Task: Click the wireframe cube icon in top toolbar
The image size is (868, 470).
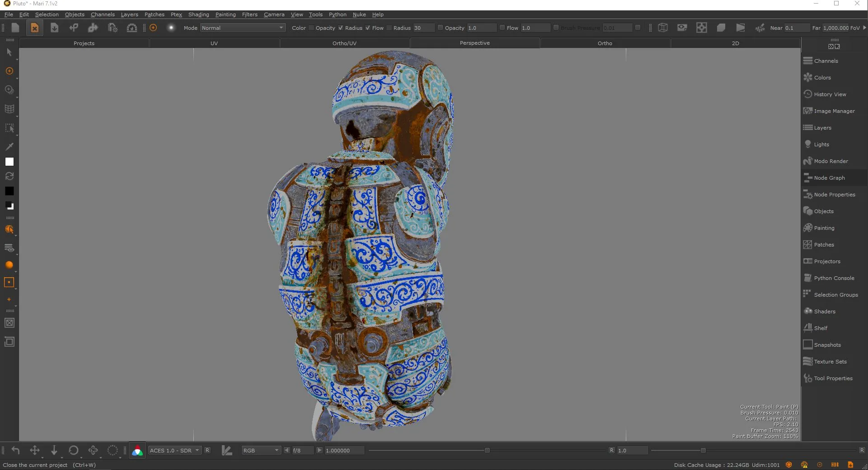Action: click(663, 28)
